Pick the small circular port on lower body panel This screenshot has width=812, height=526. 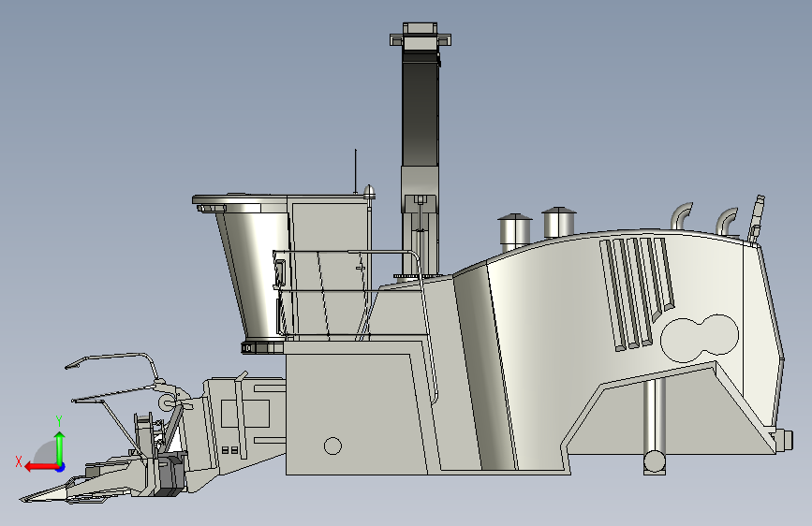[332, 446]
